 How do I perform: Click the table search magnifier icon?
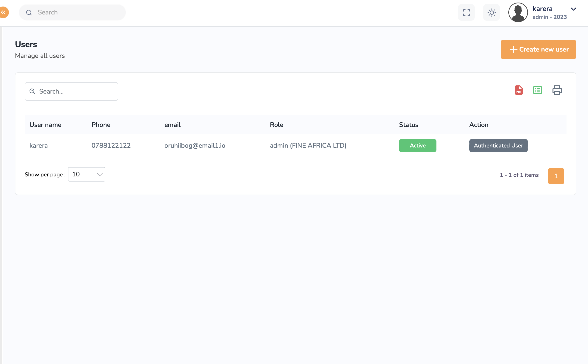tap(32, 91)
